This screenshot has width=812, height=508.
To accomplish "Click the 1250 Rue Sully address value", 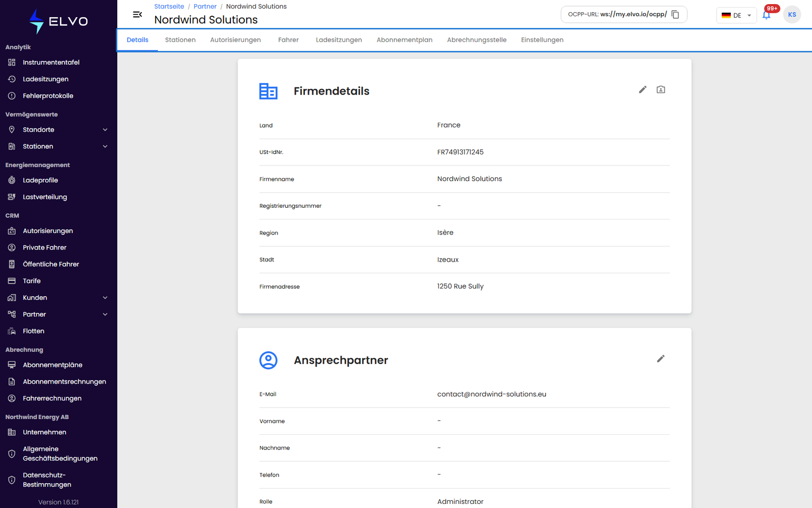I will tap(460, 287).
